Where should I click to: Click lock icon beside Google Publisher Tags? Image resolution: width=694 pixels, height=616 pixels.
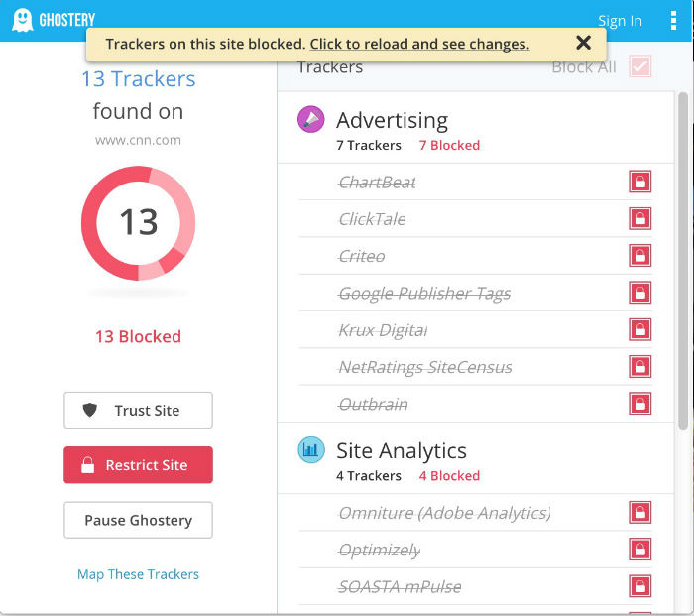(x=640, y=293)
